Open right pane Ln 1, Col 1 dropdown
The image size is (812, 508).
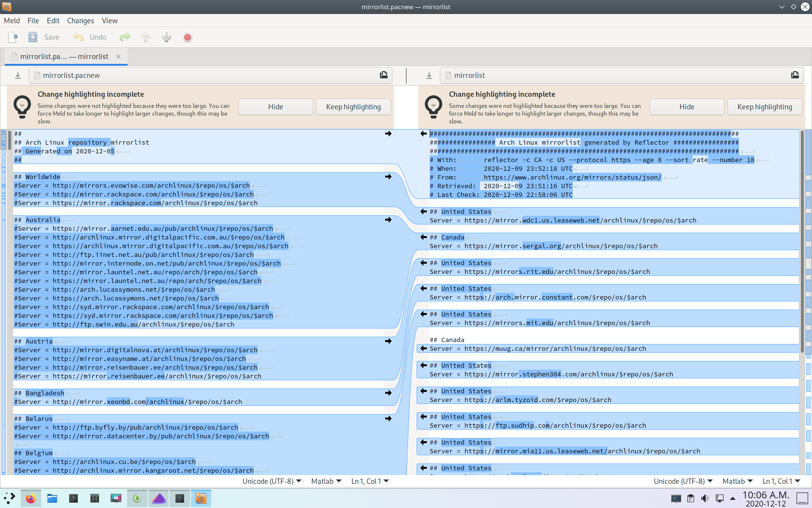click(781, 481)
